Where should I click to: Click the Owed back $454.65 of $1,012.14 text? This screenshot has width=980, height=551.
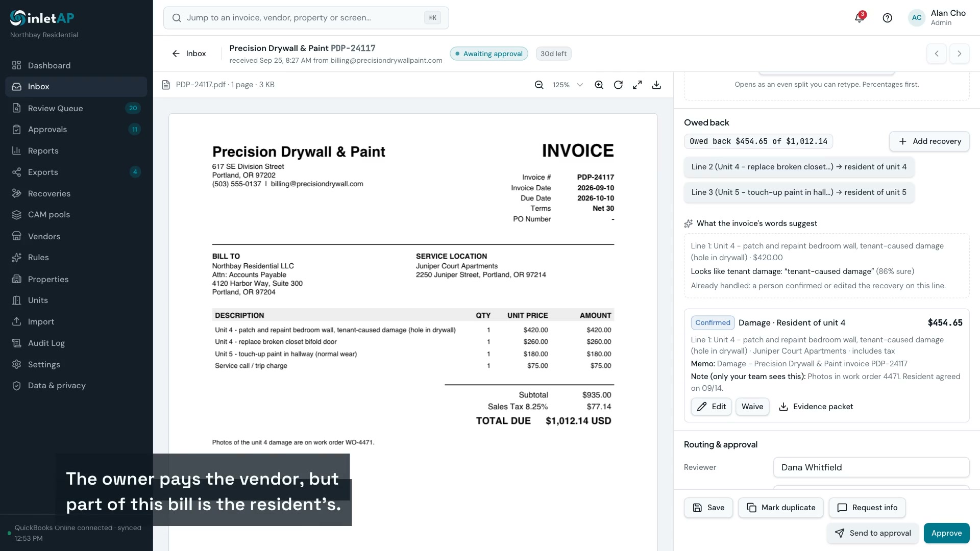(x=758, y=141)
